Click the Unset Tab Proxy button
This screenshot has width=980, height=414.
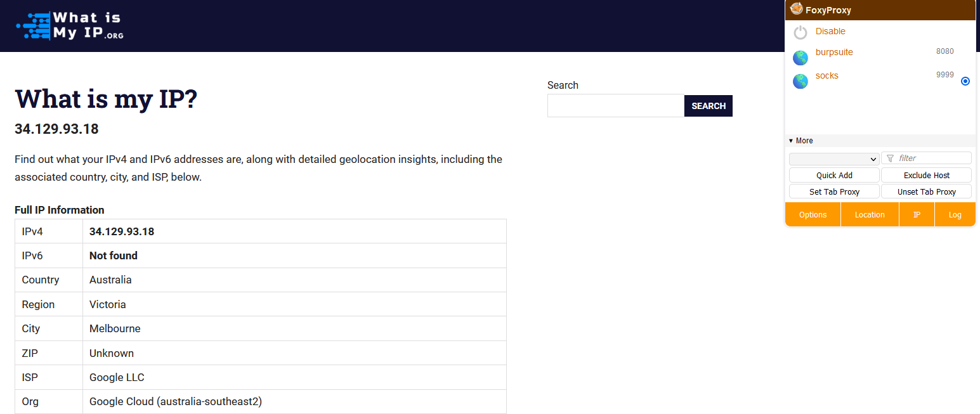tap(926, 191)
